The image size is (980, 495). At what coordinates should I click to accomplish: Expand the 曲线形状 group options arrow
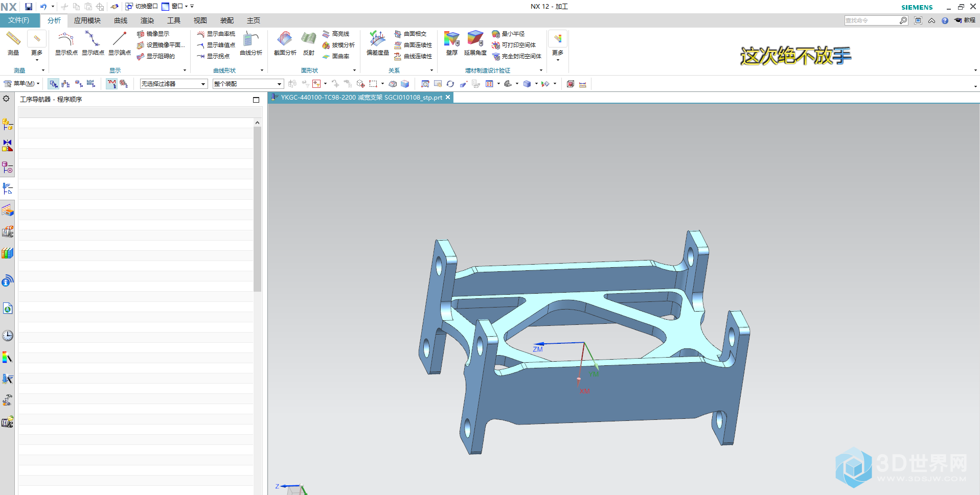click(262, 70)
